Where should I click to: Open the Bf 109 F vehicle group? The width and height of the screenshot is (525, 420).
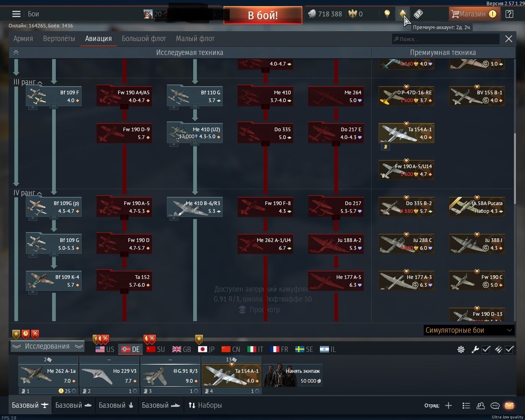point(54,96)
